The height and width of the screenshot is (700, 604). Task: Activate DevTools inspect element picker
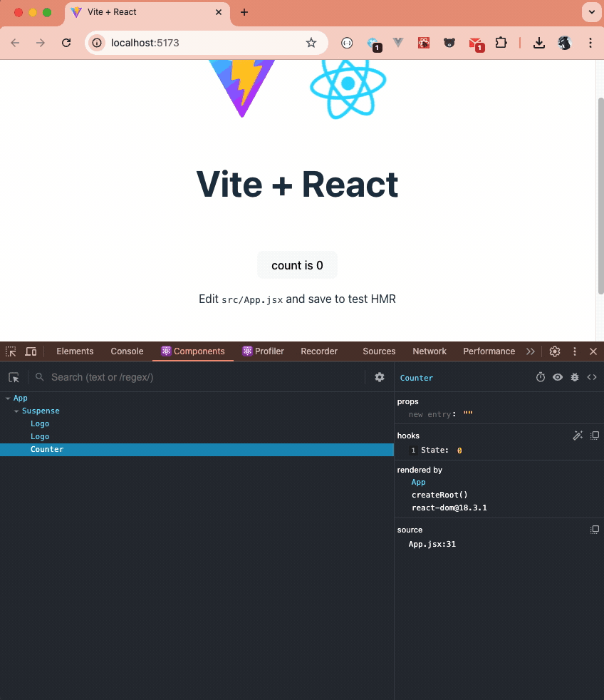click(x=11, y=351)
